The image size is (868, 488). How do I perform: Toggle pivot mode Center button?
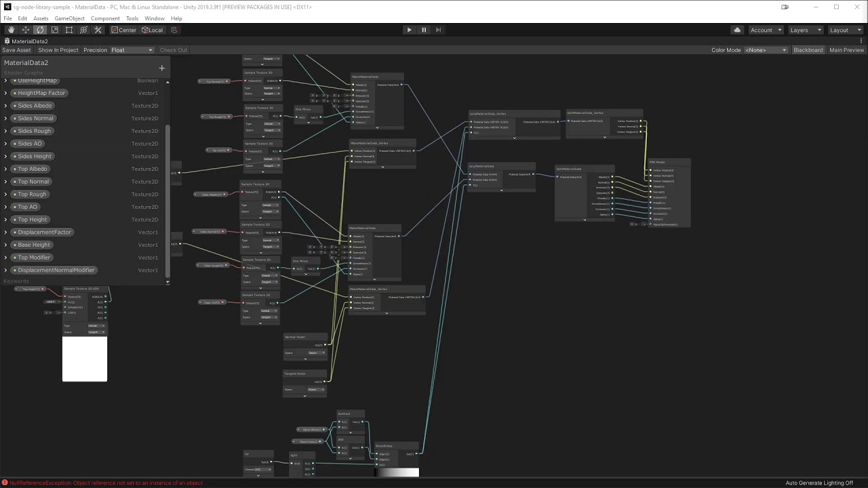click(123, 30)
